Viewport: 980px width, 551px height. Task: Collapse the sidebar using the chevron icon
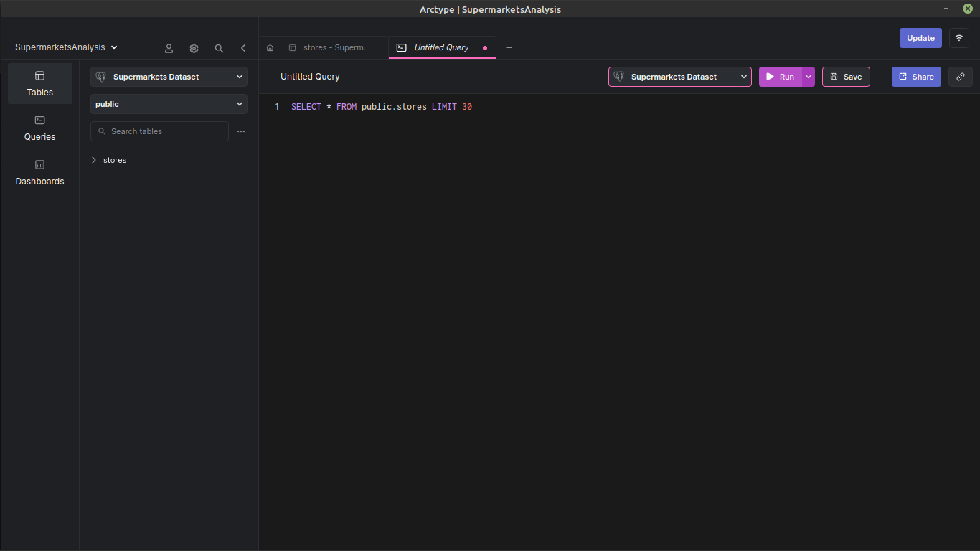(243, 48)
